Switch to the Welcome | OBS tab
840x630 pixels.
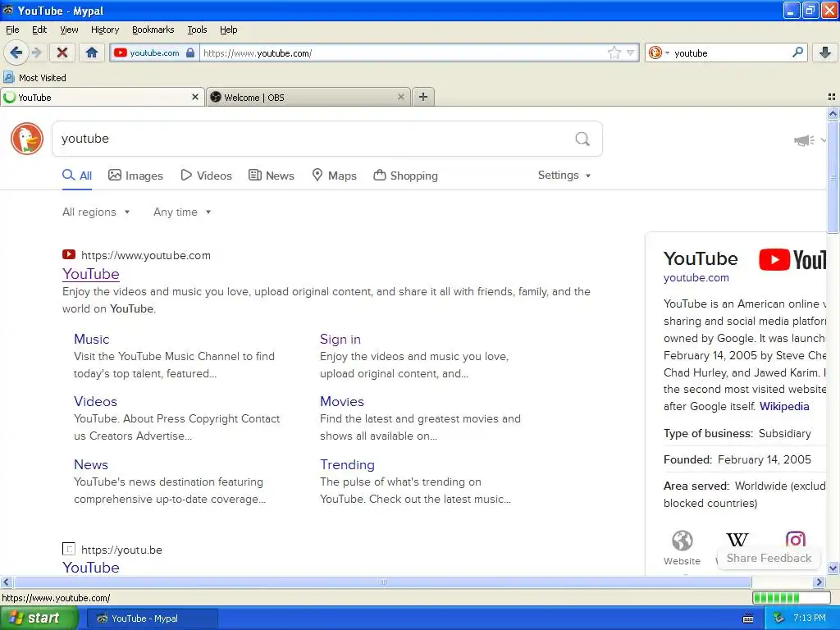(x=308, y=97)
